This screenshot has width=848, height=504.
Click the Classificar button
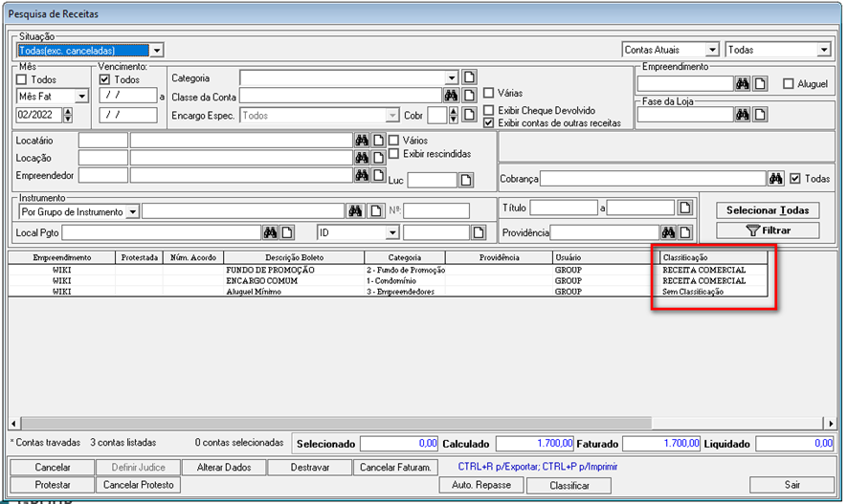pyautogui.click(x=569, y=486)
